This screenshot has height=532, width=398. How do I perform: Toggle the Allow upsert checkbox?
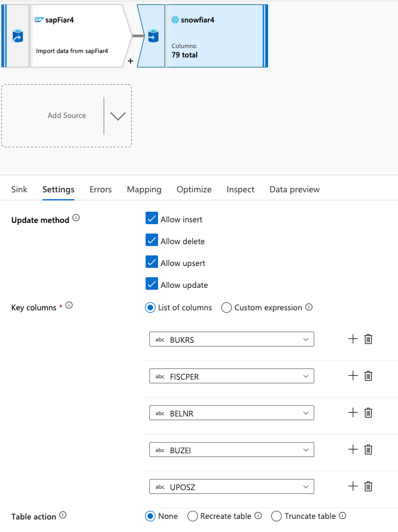[151, 262]
